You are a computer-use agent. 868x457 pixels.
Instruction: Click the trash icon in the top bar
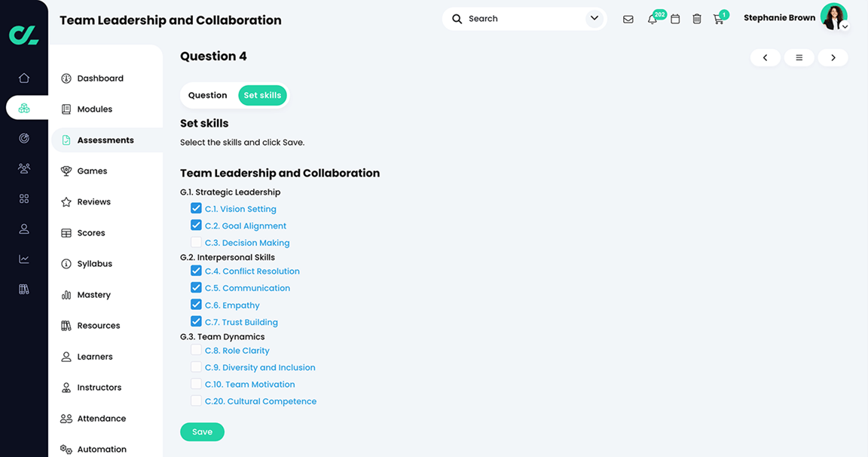click(697, 19)
